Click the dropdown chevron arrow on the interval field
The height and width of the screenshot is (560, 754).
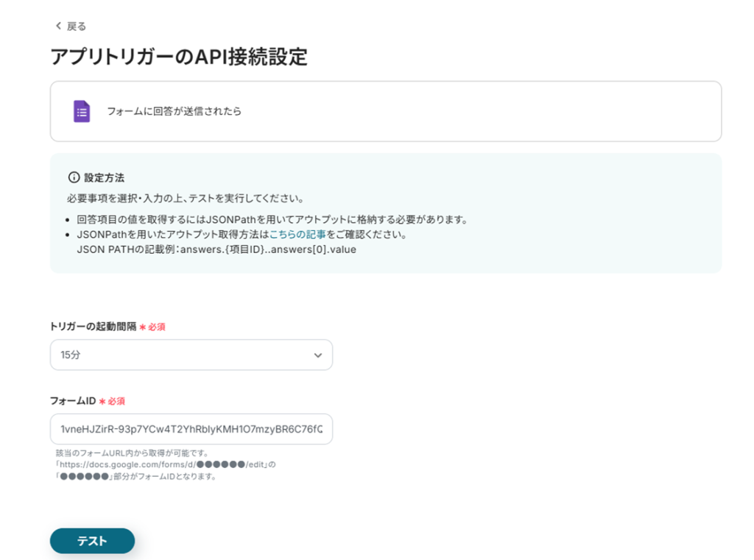318,355
